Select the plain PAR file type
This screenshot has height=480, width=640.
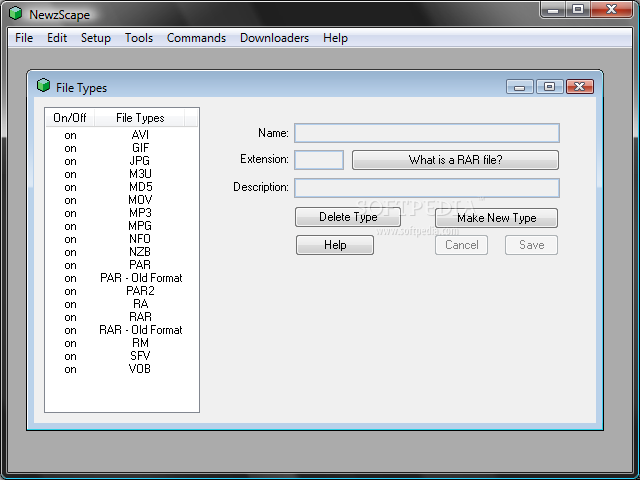click(140, 265)
